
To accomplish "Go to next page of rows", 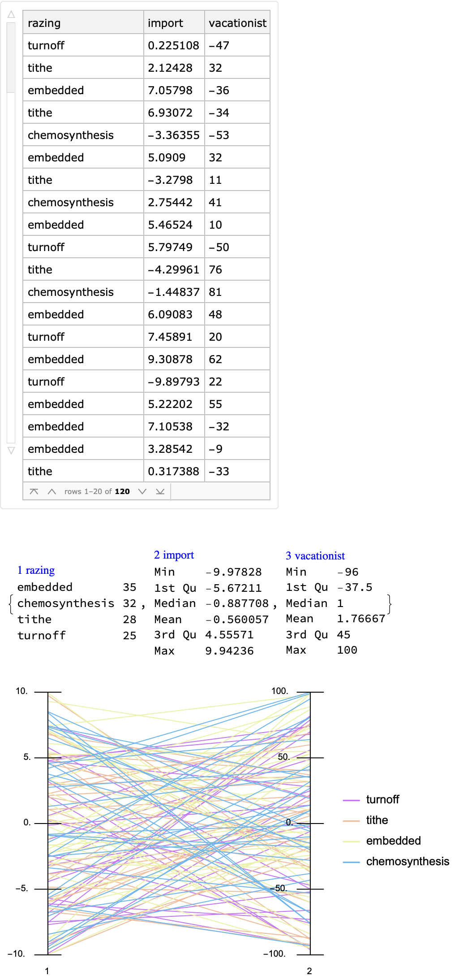I will click(142, 491).
